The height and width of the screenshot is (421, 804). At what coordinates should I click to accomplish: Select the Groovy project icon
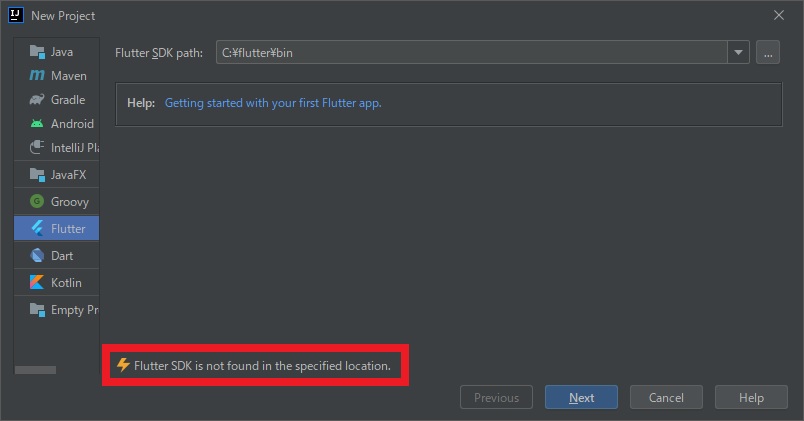coord(37,202)
